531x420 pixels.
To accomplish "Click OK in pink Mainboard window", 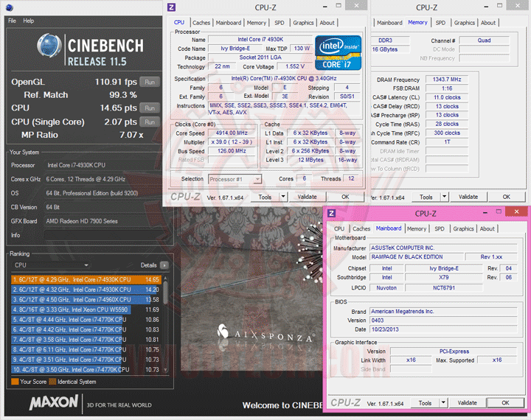I will 505,403.
